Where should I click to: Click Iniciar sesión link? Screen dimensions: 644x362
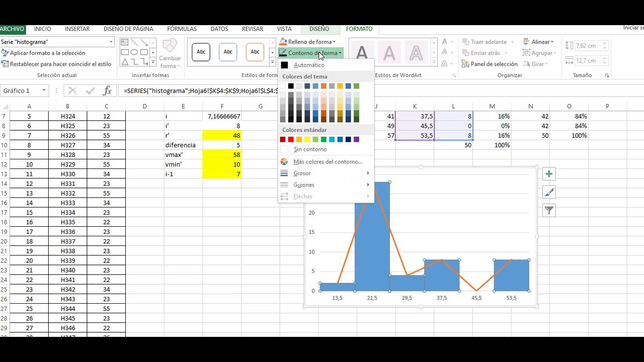633,28
